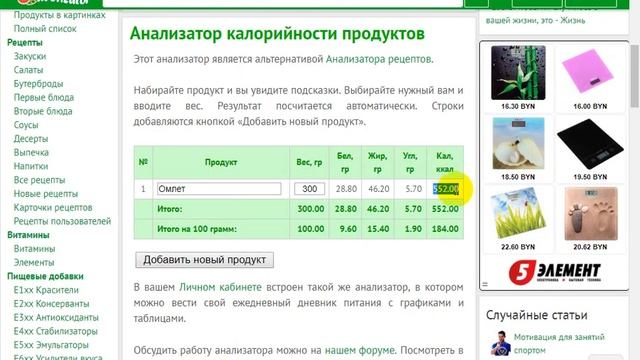The image size is (640, 360).
Task: Open the Первые блюда link
Action: point(44,98)
